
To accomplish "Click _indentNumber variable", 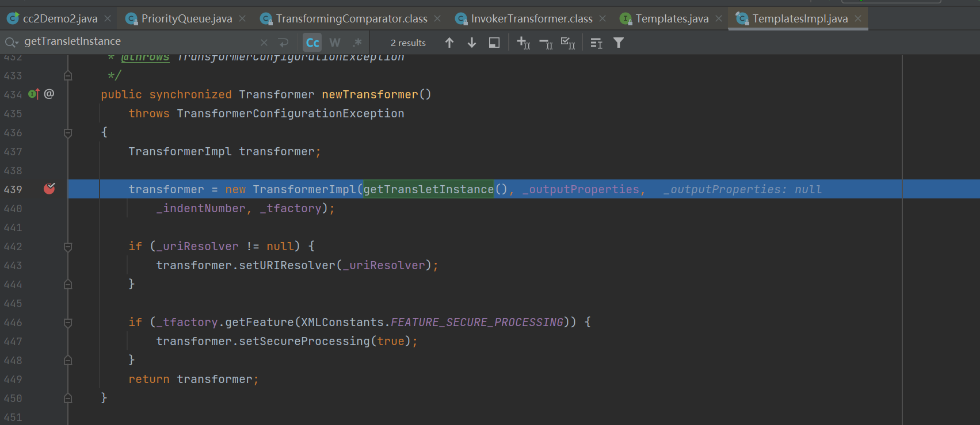I will coord(201,208).
